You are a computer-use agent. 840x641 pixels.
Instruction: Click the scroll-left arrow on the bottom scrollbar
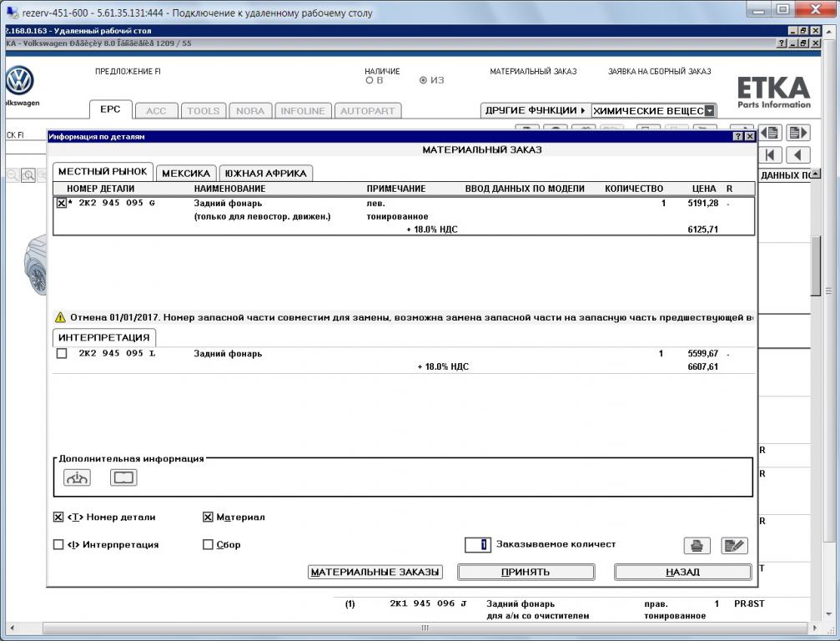[x=12, y=628]
